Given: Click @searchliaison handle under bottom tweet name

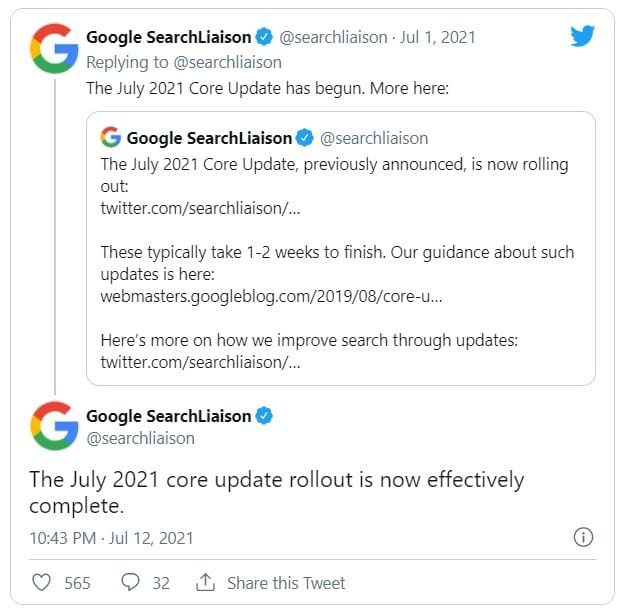Looking at the screenshot, I should tap(140, 438).
